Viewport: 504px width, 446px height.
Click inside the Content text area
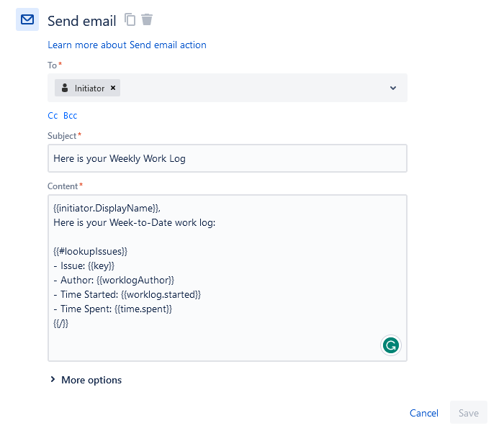point(228,278)
